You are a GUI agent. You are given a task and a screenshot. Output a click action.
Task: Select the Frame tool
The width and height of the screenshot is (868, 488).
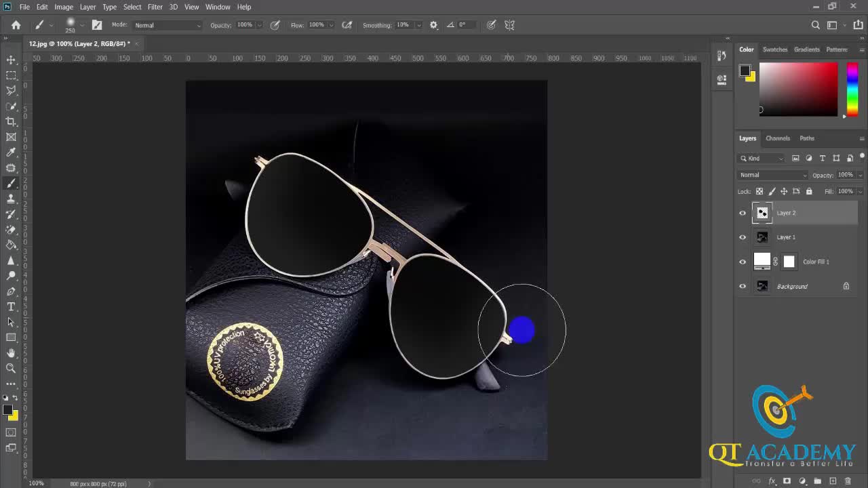[x=11, y=137]
